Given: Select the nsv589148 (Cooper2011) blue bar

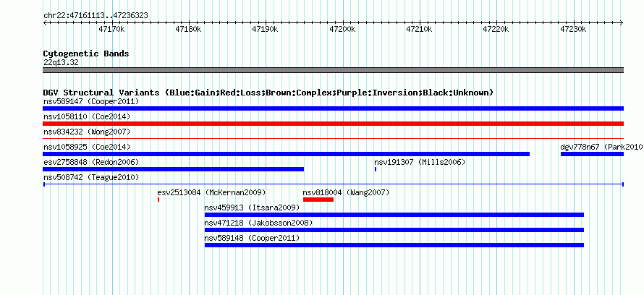Looking at the screenshot, I should tap(394, 245).
